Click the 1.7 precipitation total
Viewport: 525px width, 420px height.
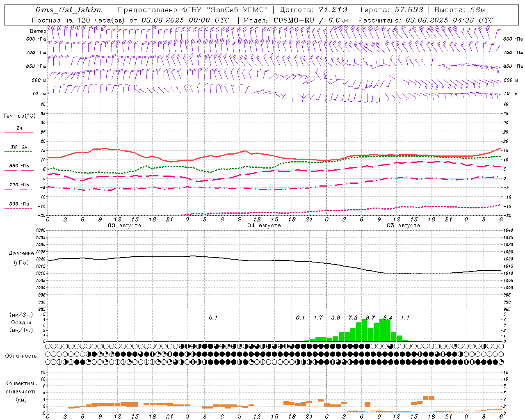[x=318, y=317]
